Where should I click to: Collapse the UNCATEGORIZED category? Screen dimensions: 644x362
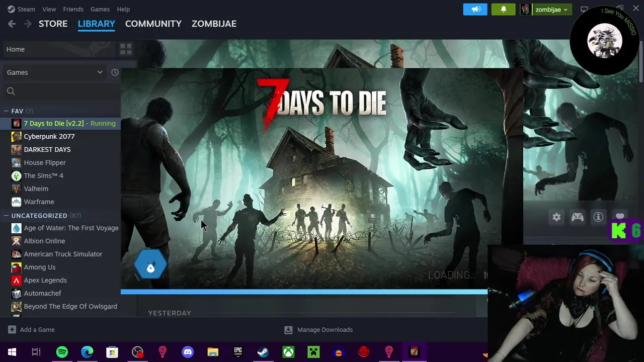coord(6,216)
